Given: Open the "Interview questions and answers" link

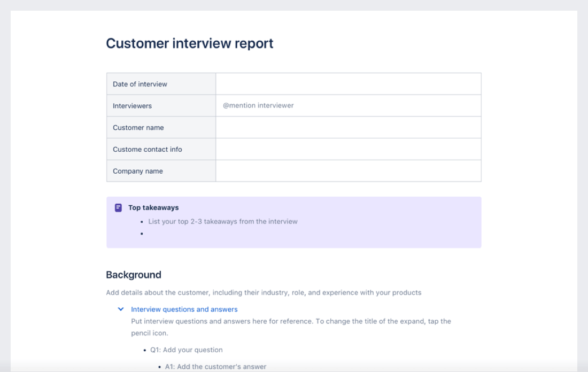Looking at the screenshot, I should coord(184,309).
